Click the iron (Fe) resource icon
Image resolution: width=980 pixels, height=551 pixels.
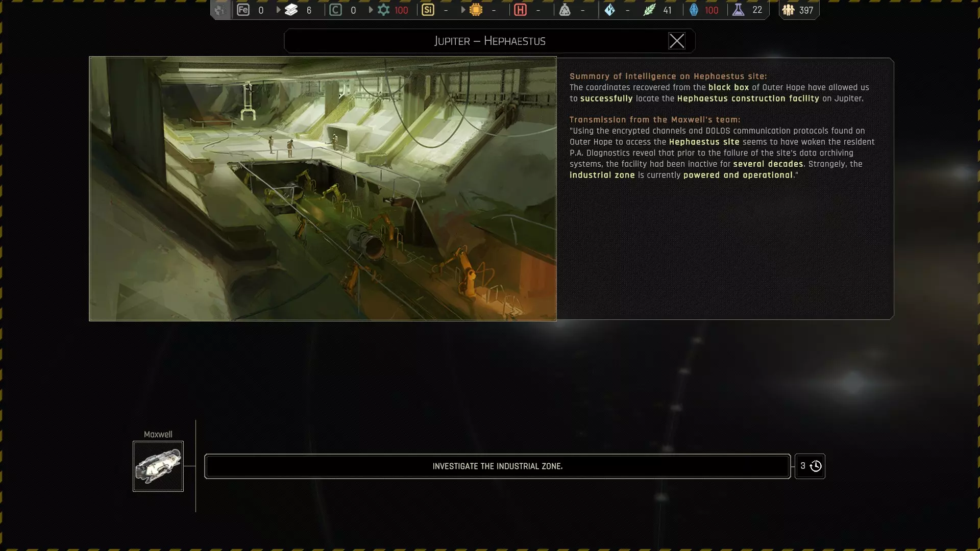(243, 10)
